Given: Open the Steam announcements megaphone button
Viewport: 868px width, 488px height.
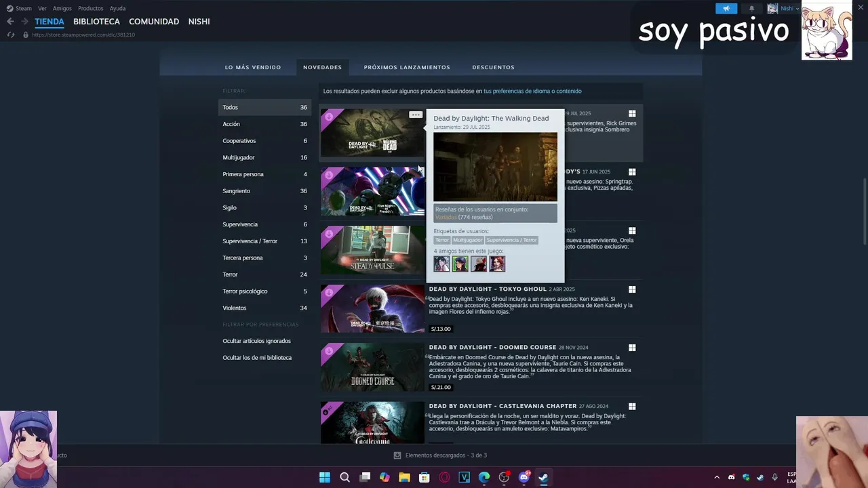Looking at the screenshot, I should [726, 8].
